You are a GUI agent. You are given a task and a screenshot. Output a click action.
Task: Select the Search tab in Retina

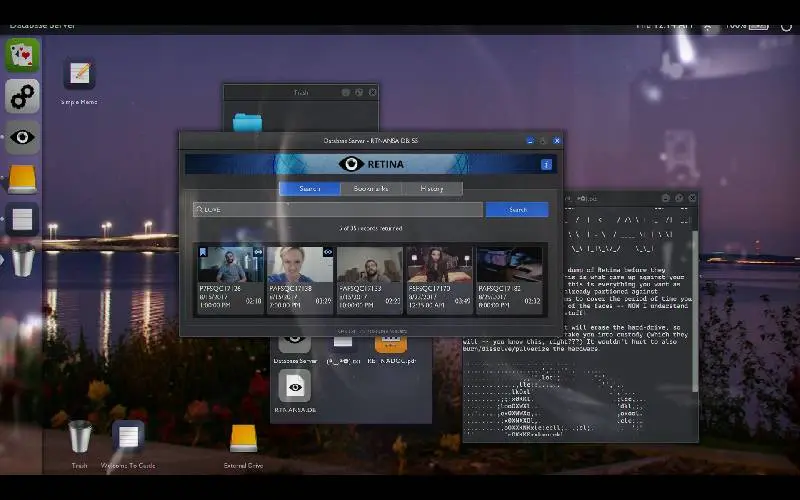click(x=310, y=188)
